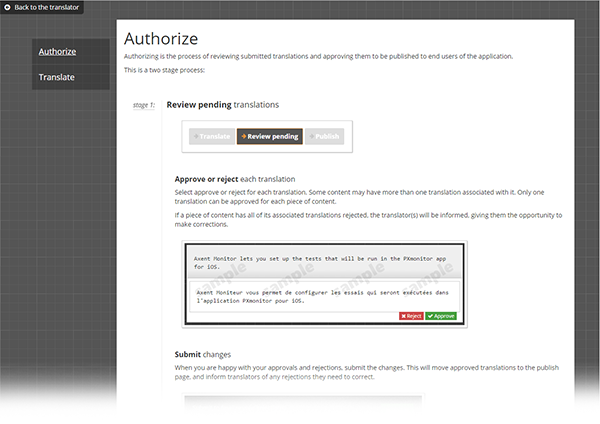Click the greyed-out Publish step button
The height and width of the screenshot is (424, 600).
point(324,137)
